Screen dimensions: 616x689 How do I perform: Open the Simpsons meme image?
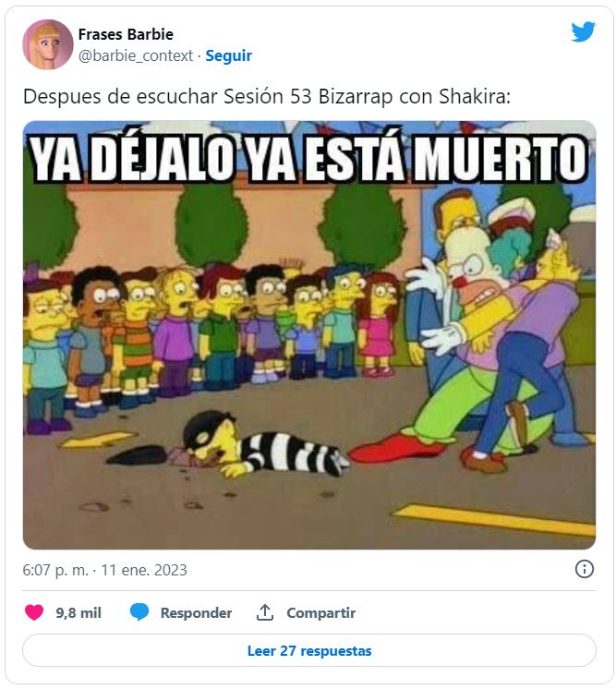click(308, 335)
